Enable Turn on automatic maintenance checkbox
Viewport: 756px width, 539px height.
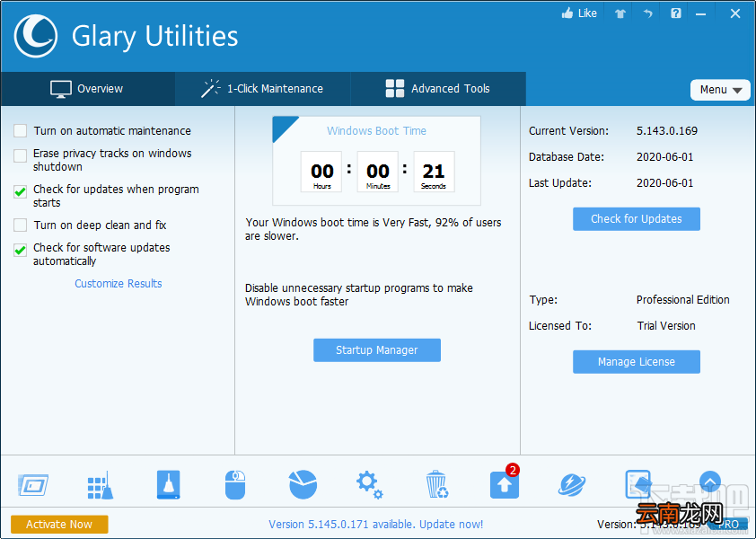pyautogui.click(x=21, y=131)
